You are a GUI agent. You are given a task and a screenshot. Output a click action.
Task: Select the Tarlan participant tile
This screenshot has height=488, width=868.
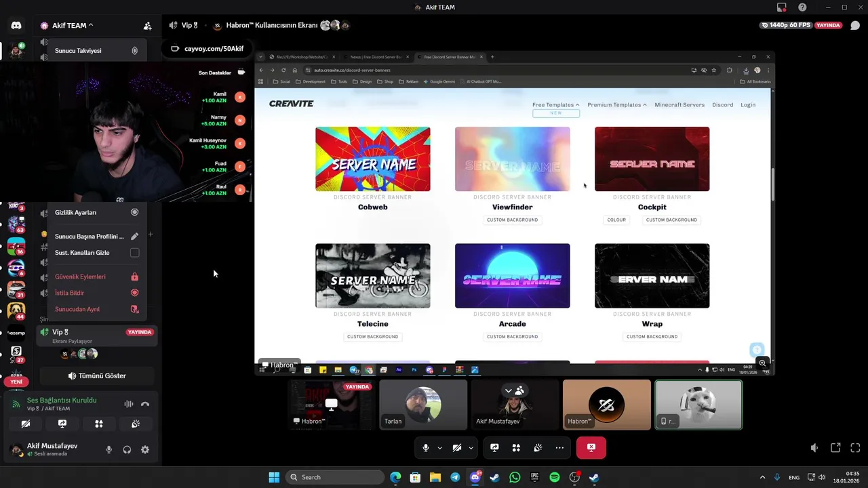[x=423, y=405]
